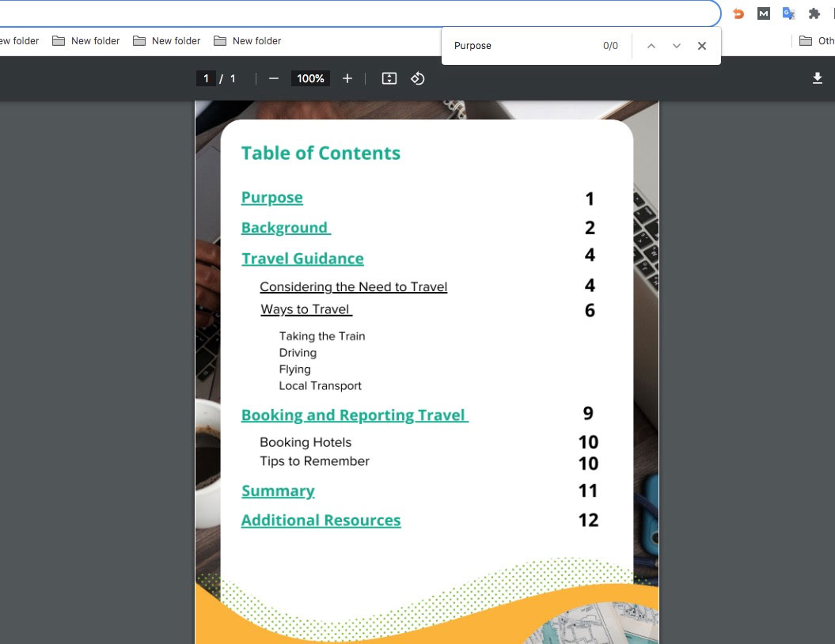
Task: Open the M extension icon
Action: pos(764,13)
